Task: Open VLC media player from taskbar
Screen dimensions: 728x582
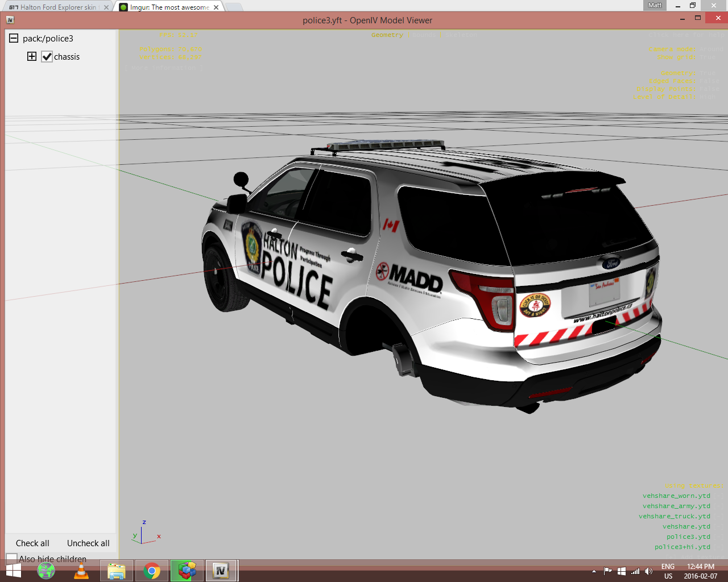Action: (81, 571)
